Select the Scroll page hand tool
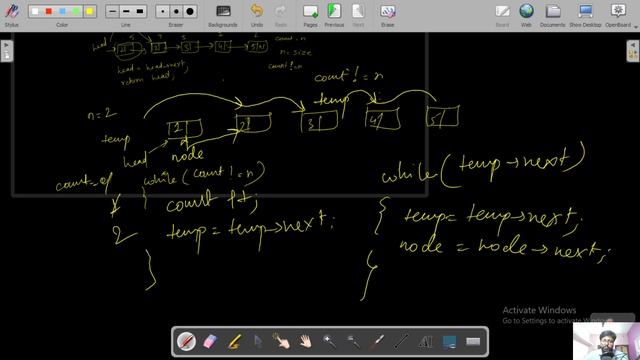 coord(305,341)
